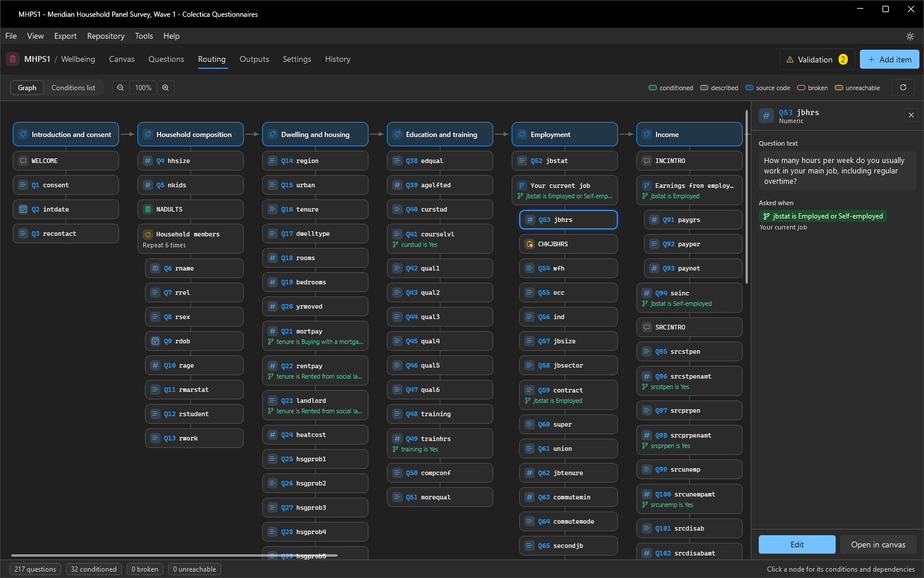
Task: Click the section icon on Employment header
Action: coord(522,134)
